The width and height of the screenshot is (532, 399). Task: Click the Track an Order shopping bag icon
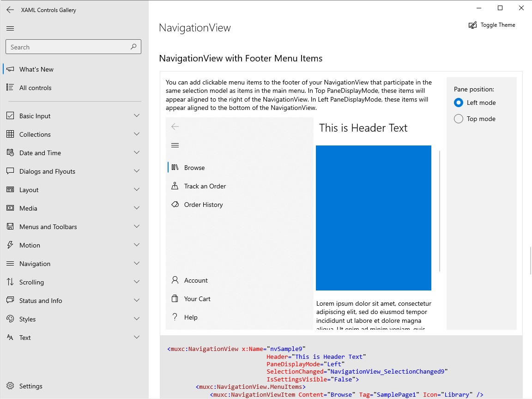(x=175, y=186)
